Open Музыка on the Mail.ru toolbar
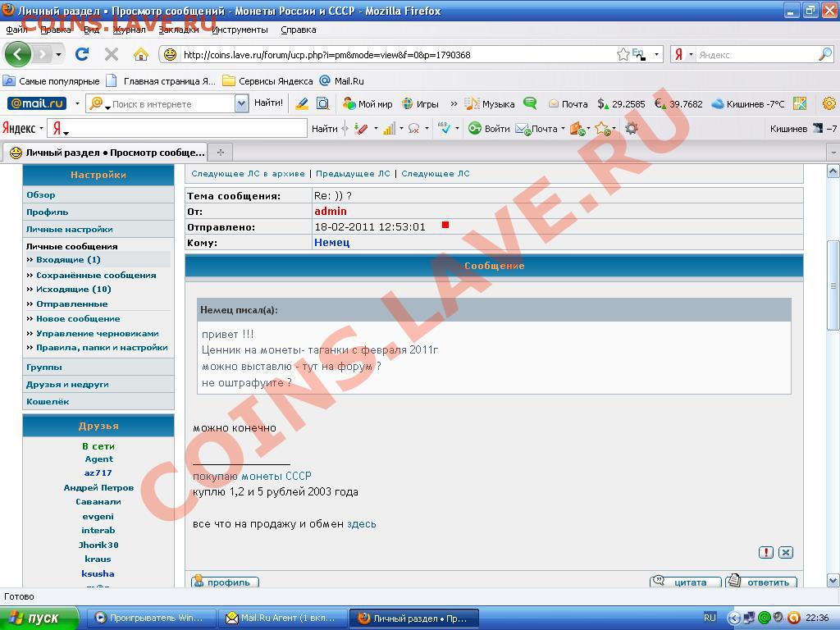 (490, 104)
